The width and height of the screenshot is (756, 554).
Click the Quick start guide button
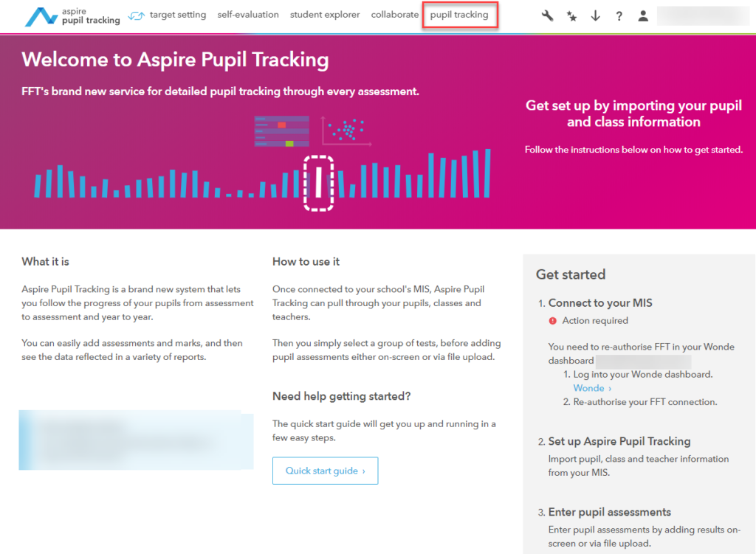[x=326, y=471]
